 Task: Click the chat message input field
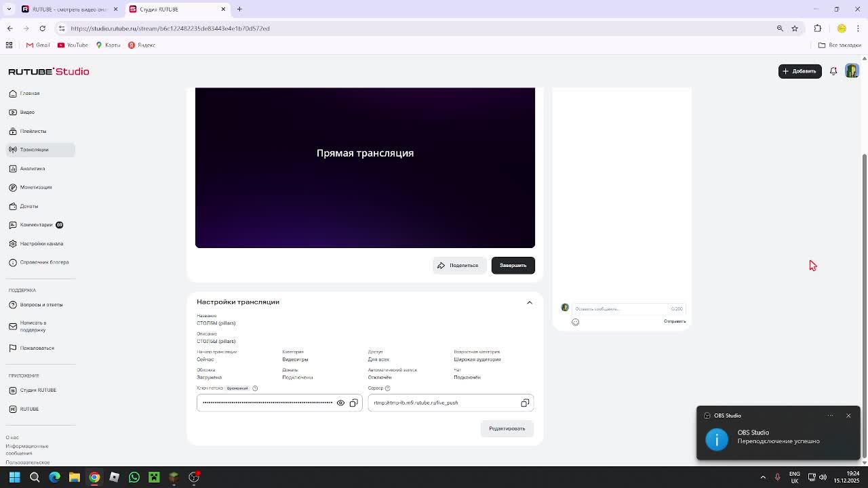pyautogui.click(x=629, y=308)
